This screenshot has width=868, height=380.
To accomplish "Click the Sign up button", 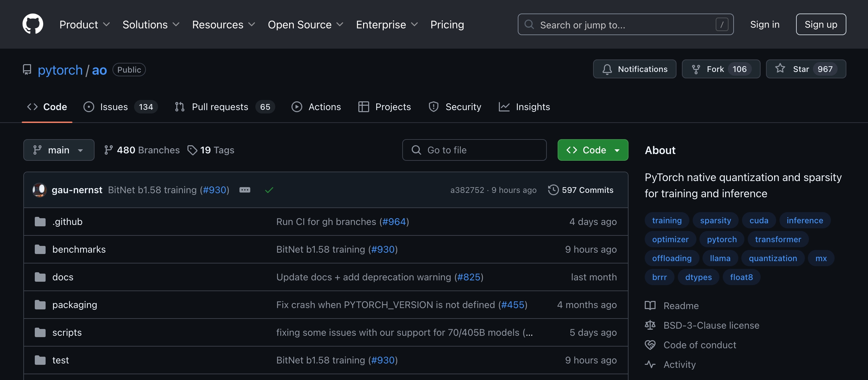I will (x=821, y=24).
